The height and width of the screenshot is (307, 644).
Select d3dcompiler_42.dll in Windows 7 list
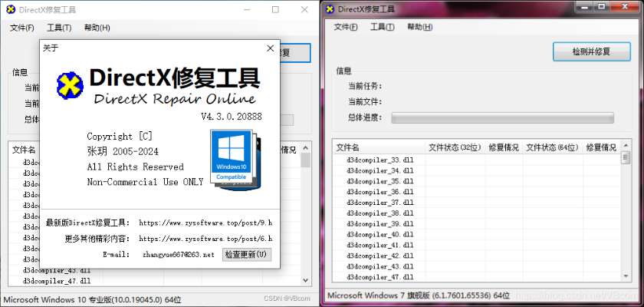pyautogui.click(x=380, y=256)
